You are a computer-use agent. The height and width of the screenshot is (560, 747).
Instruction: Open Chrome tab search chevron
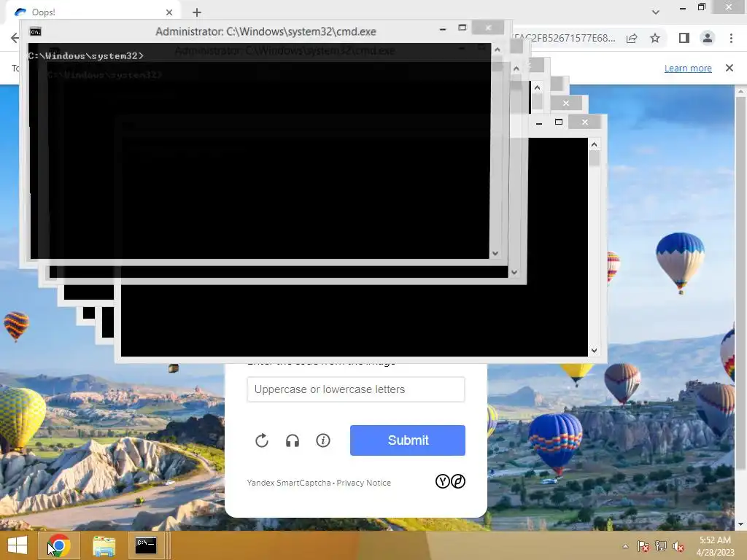[656, 12]
